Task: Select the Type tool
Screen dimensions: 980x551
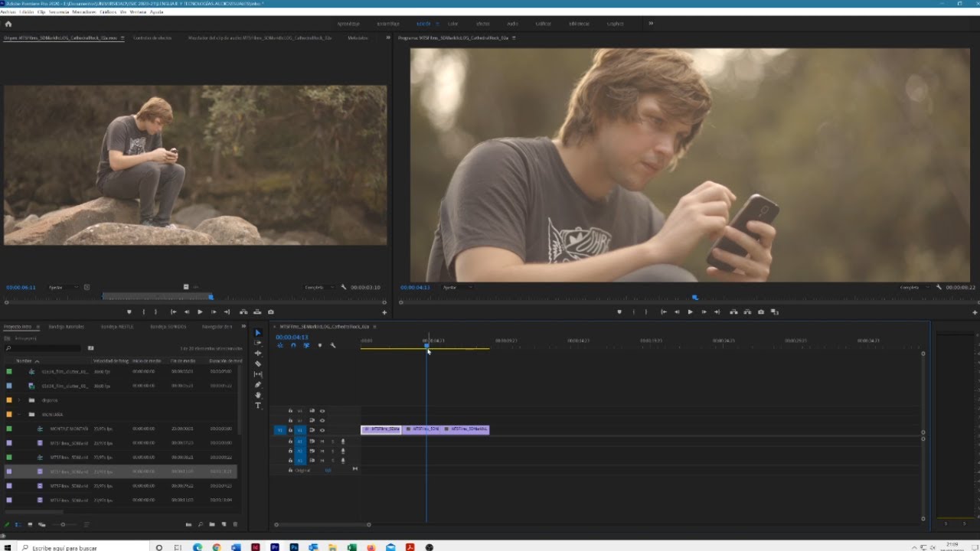Action: pos(257,406)
